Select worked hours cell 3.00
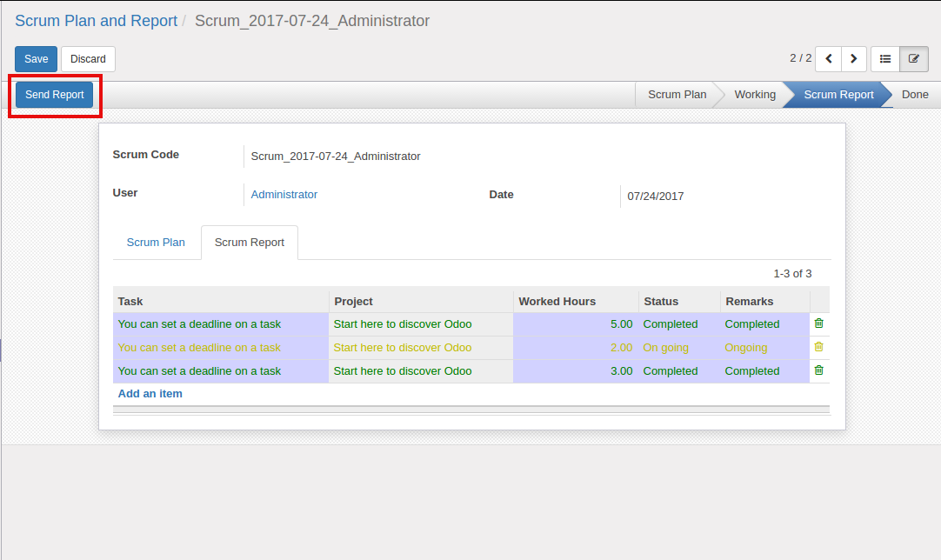Image resolution: width=941 pixels, height=560 pixels. (576, 371)
